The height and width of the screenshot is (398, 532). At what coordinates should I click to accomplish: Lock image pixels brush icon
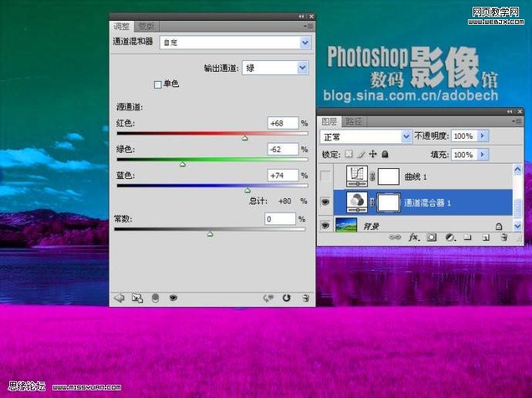click(362, 154)
